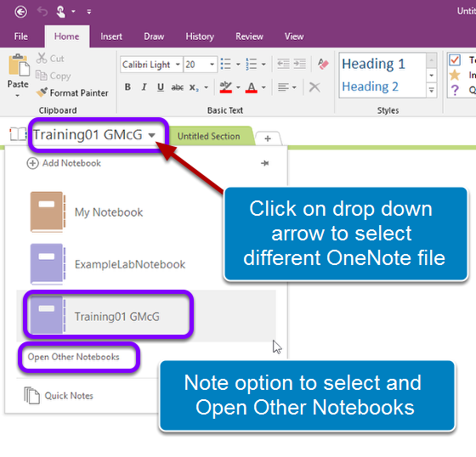
Task: Open Quick Notes
Action: point(59,396)
